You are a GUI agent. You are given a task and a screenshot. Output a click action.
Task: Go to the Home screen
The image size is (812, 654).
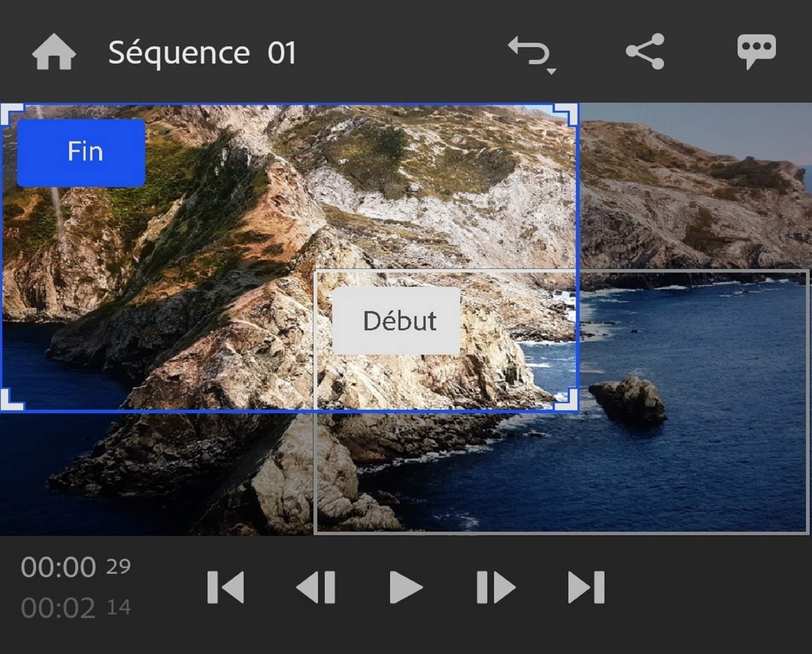pyautogui.click(x=54, y=52)
